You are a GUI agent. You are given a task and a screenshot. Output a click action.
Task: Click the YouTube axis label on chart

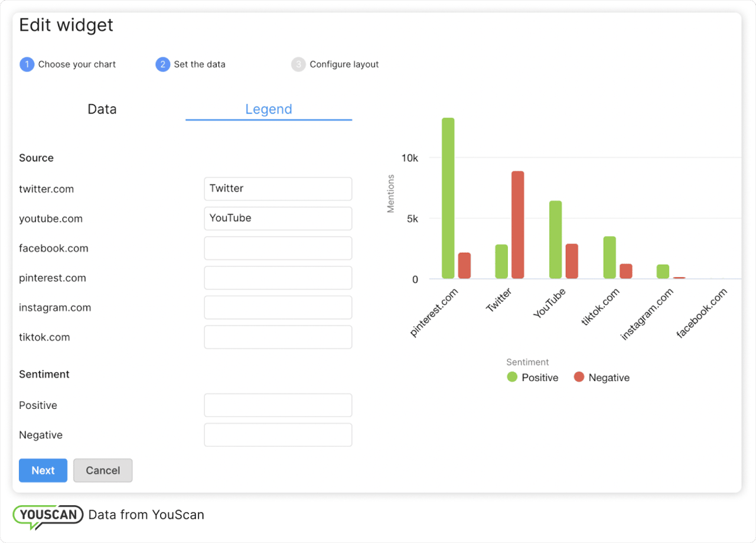coord(549,303)
